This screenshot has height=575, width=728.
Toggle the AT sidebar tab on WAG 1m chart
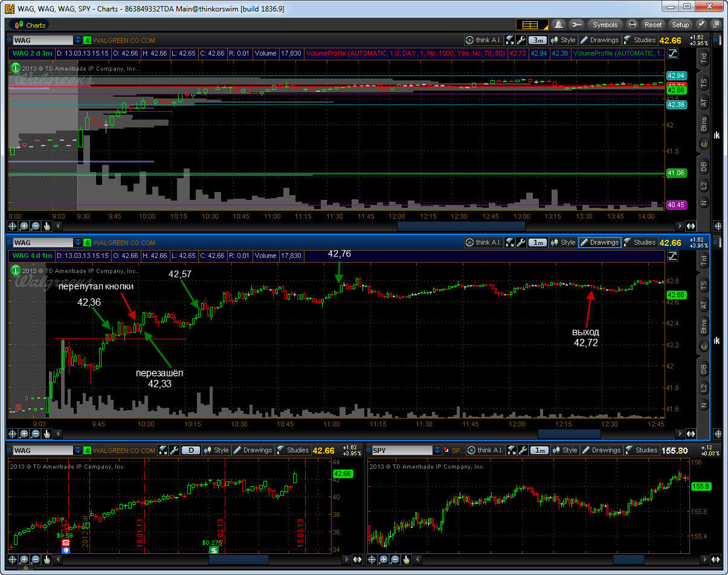[704, 306]
